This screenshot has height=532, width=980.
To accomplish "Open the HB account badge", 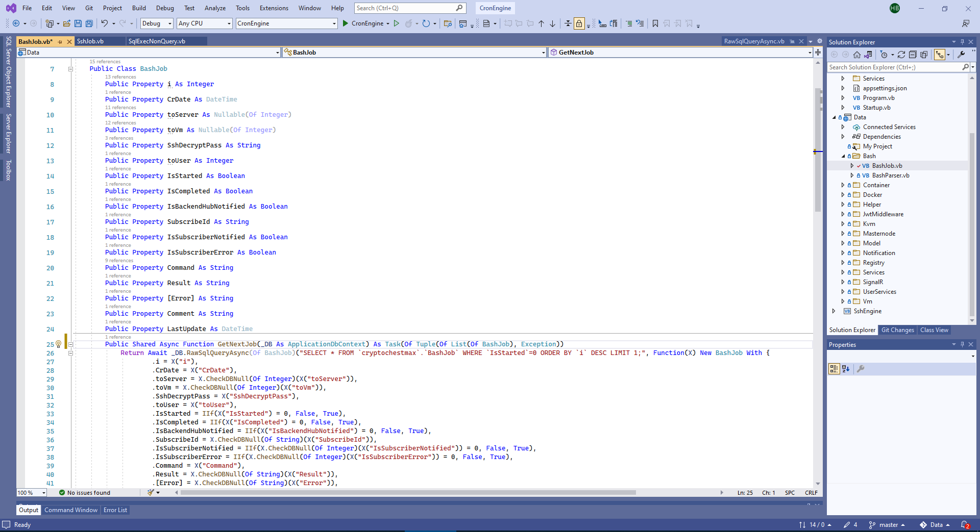I will [x=895, y=8].
